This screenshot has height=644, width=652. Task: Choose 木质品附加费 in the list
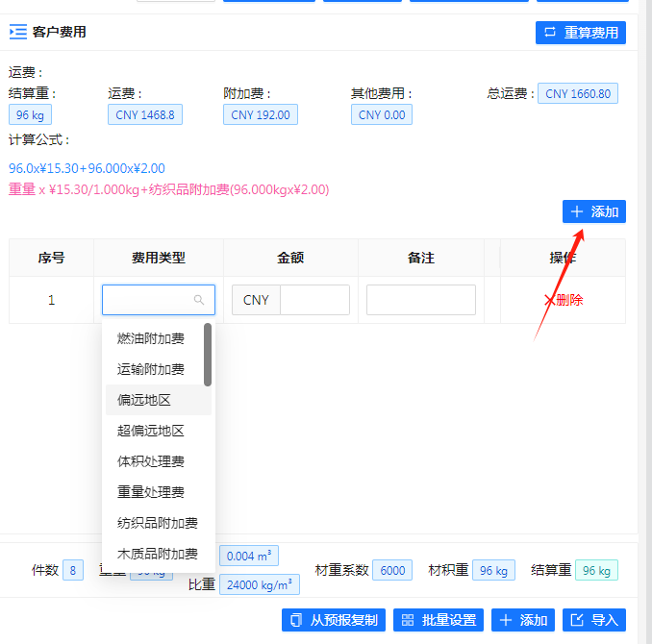158,554
